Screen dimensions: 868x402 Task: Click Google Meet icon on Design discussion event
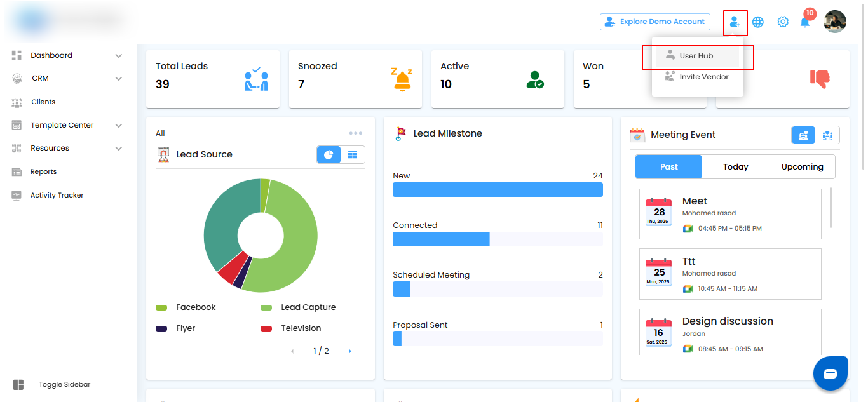(x=688, y=349)
